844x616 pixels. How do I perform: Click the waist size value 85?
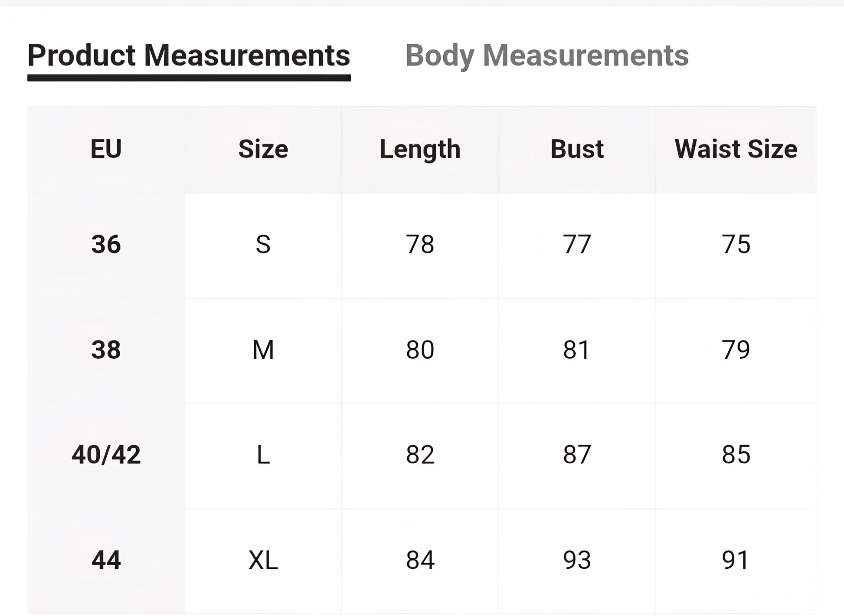(x=736, y=455)
